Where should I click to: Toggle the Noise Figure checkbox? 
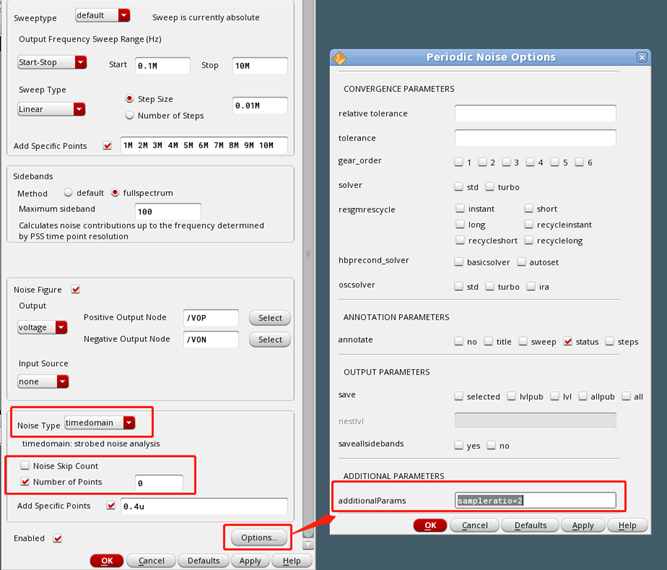click(76, 289)
